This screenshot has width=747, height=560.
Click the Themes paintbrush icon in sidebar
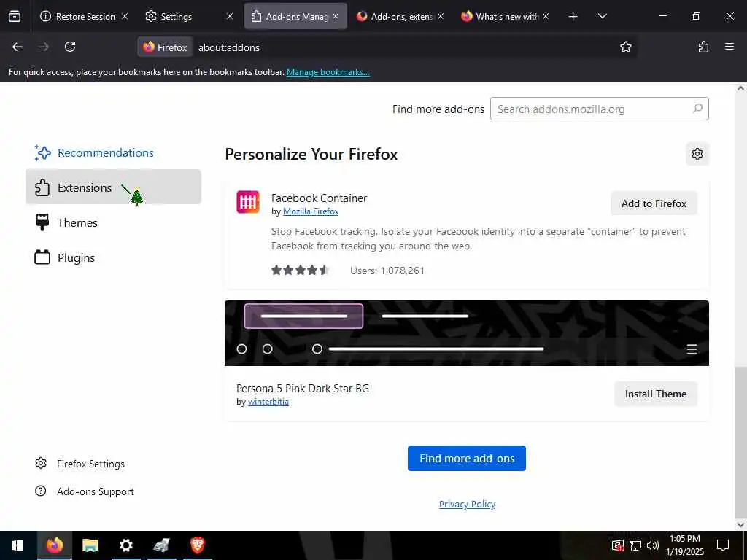coord(42,222)
